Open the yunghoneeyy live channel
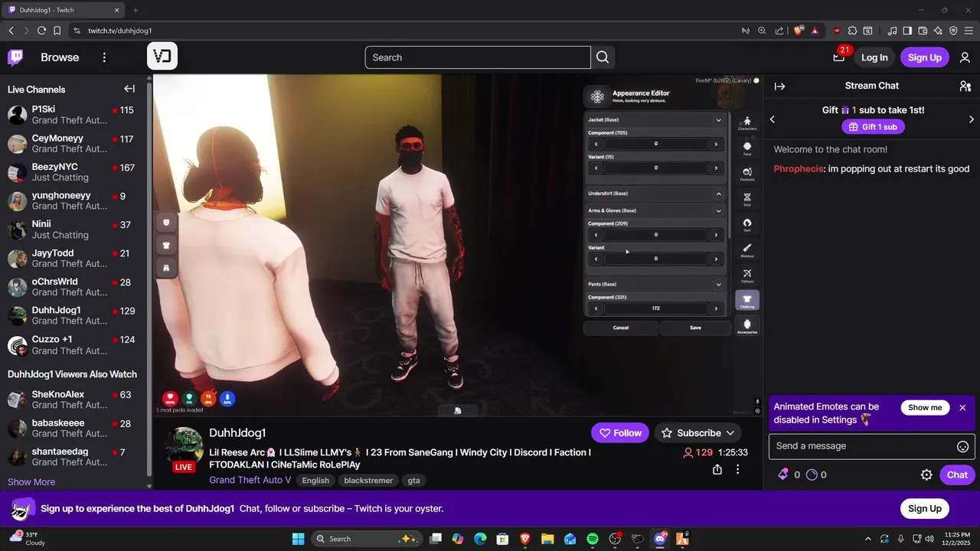 (x=73, y=201)
